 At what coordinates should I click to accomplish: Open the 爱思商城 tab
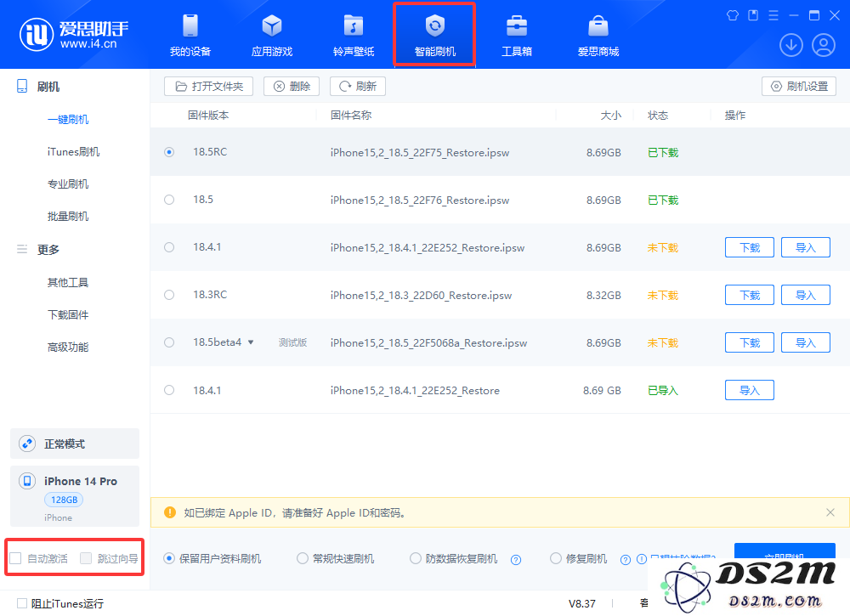[598, 36]
